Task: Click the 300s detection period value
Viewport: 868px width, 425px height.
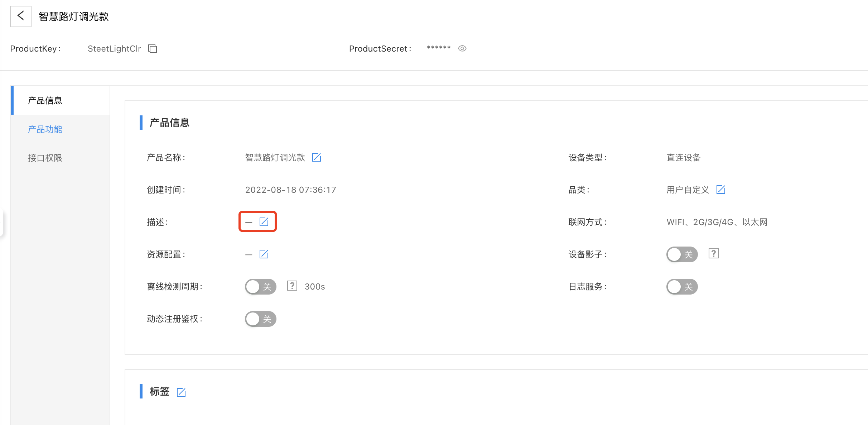Action: coord(315,287)
